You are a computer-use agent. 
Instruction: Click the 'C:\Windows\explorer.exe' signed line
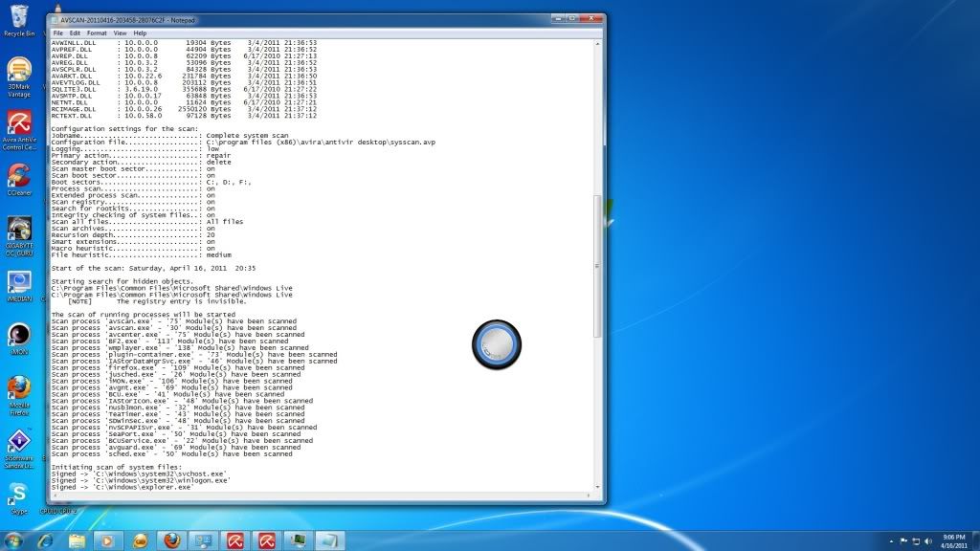[x=122, y=487]
